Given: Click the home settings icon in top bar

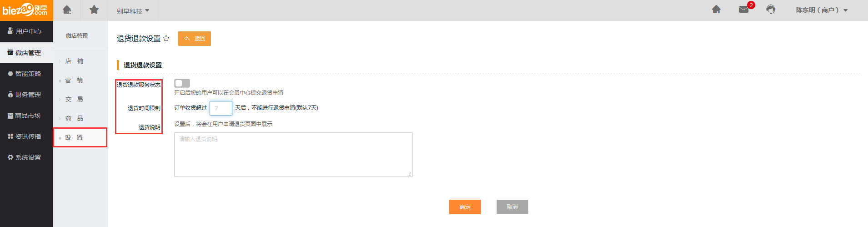Looking at the screenshot, I should [x=67, y=10].
